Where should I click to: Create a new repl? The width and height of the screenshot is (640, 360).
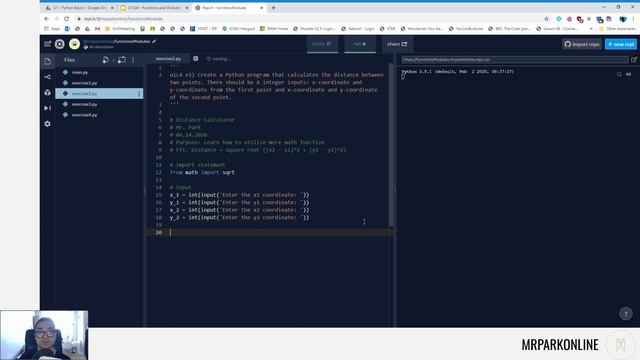pyautogui.click(x=621, y=44)
